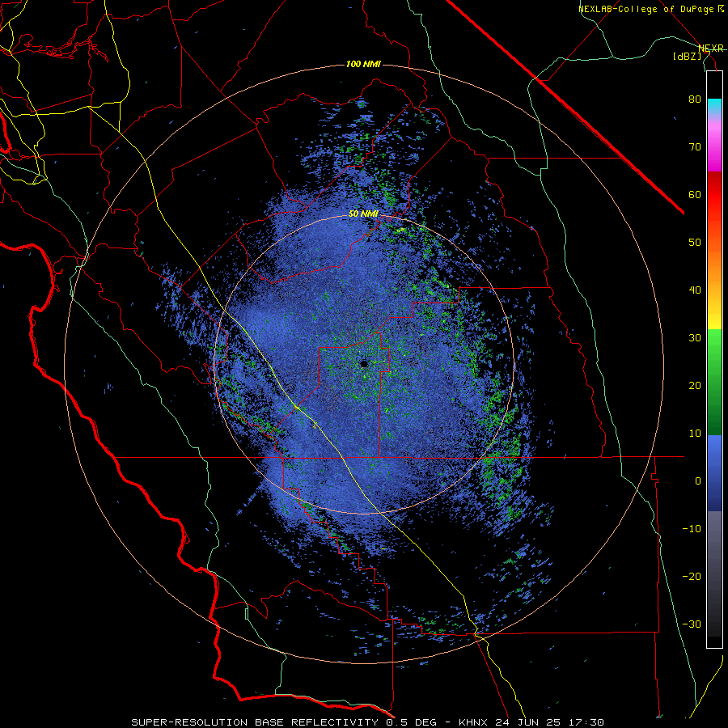
Task: Pick the cyan segment of color bar
Action: 714,107
